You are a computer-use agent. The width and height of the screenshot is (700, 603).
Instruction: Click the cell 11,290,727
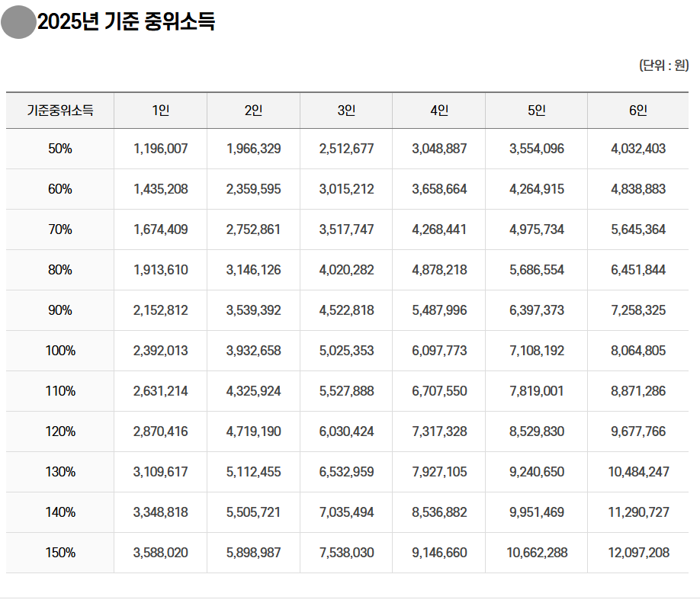click(x=638, y=512)
